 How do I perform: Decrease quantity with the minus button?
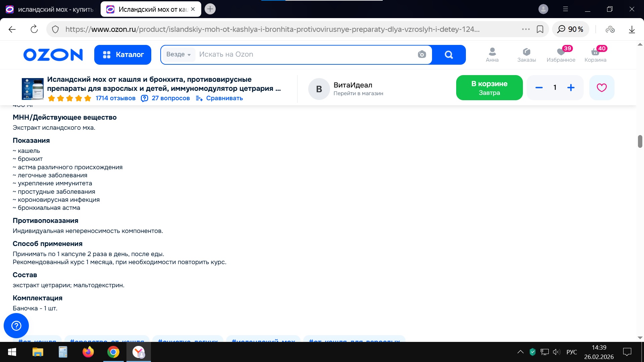(x=539, y=88)
